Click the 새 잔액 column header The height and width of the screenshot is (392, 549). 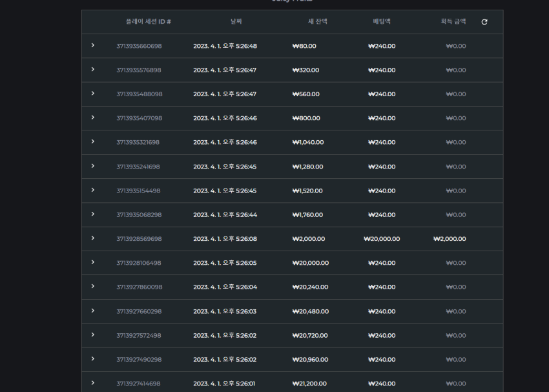tap(318, 21)
